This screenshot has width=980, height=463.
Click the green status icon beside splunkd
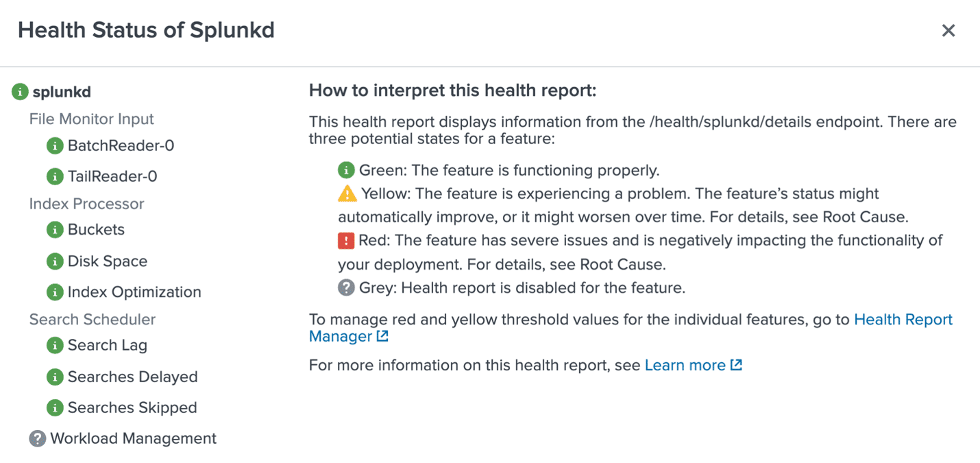(x=20, y=92)
